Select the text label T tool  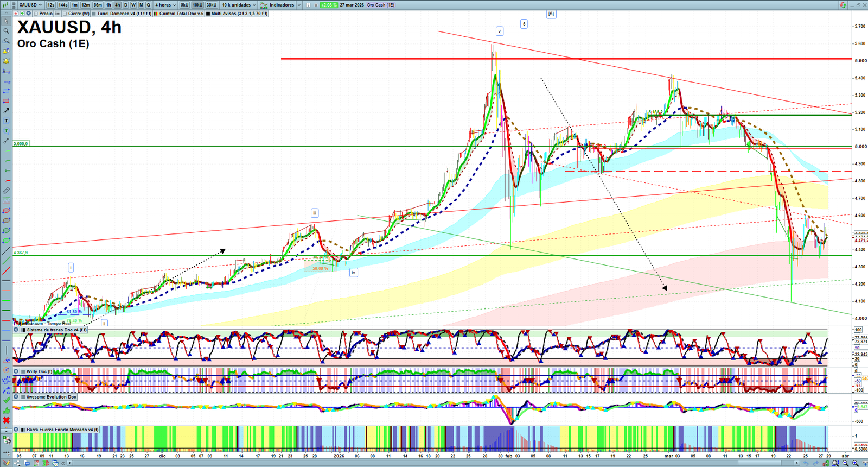click(6, 120)
